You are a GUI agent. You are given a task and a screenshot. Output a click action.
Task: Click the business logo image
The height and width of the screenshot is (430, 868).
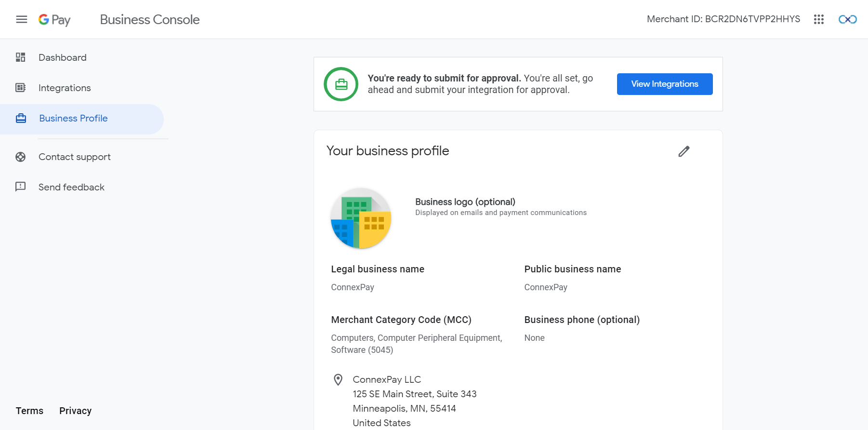point(361,218)
